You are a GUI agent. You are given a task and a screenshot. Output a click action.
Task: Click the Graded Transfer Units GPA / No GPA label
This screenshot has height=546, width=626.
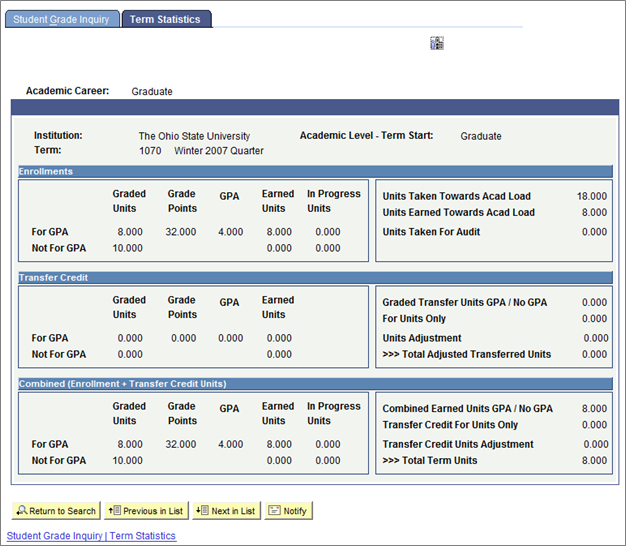(x=465, y=302)
